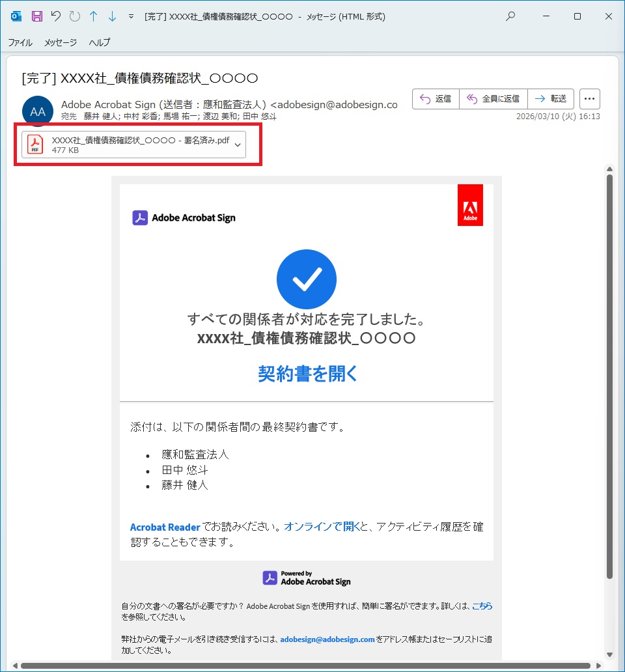Go to previous item with up arrow
Viewport: 625px width, 672px height.
click(x=93, y=16)
